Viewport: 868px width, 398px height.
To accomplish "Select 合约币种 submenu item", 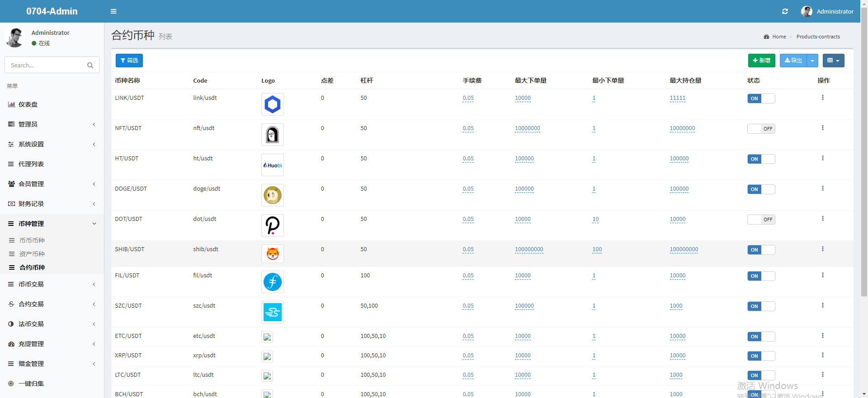I will point(52,267).
